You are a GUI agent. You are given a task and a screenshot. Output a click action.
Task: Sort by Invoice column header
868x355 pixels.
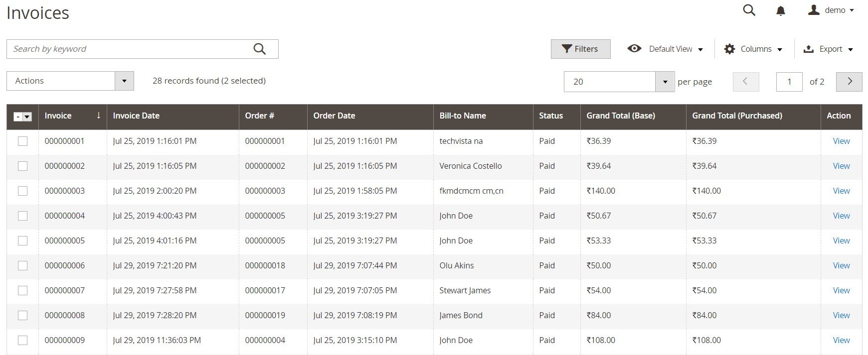(73, 116)
